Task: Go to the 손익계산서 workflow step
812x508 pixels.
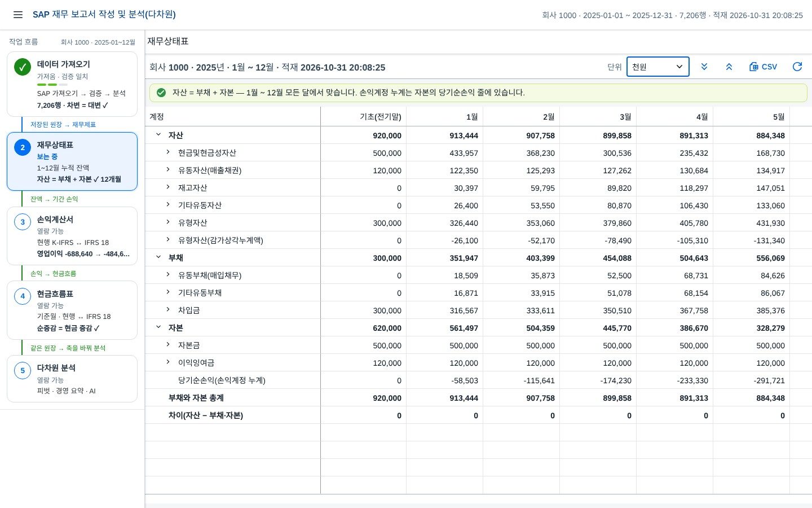Action: [x=72, y=236]
